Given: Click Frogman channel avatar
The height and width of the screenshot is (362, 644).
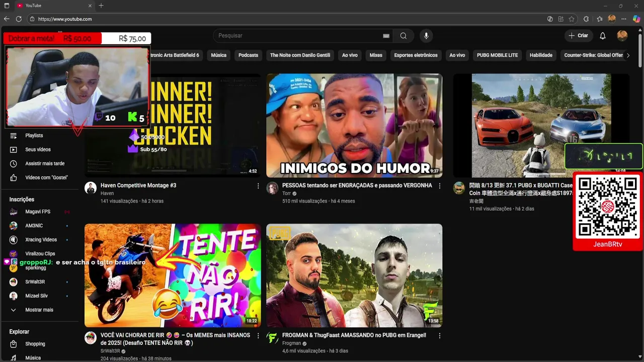Looking at the screenshot, I should pos(272,337).
